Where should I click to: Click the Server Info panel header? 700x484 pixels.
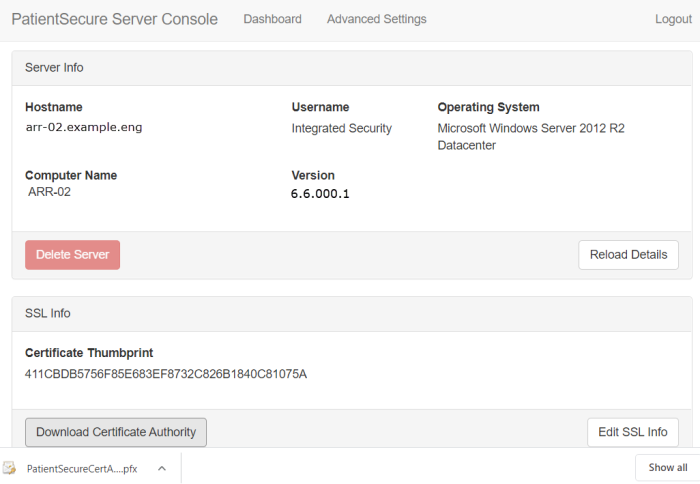55,68
